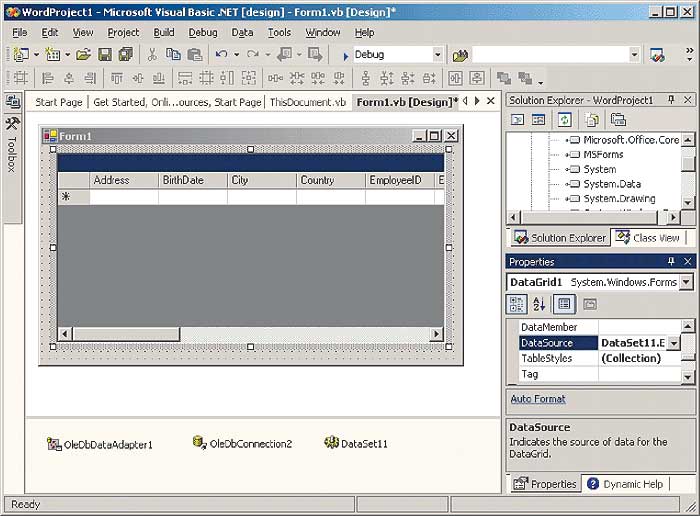Select the OleDbConnection2 component
Viewport: 700px width, 516px height.
pyautogui.click(x=242, y=443)
